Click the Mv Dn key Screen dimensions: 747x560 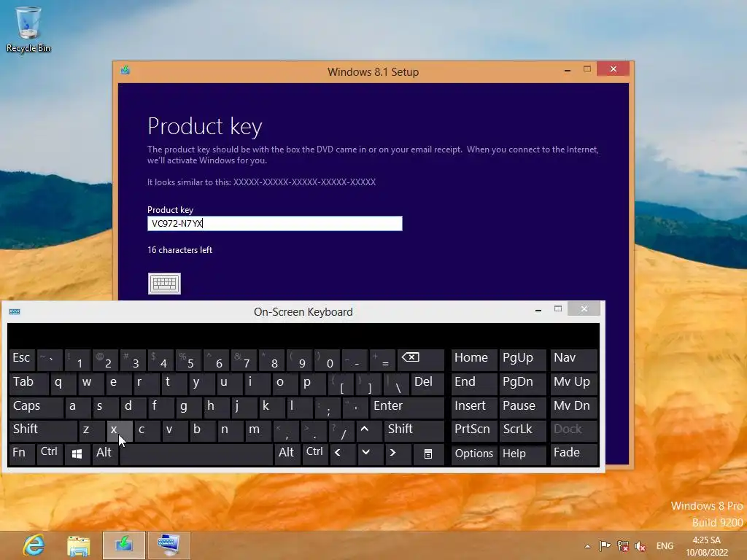click(574, 407)
